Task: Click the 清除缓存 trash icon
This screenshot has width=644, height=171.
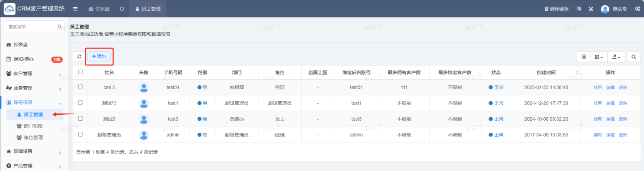Action: [547, 9]
